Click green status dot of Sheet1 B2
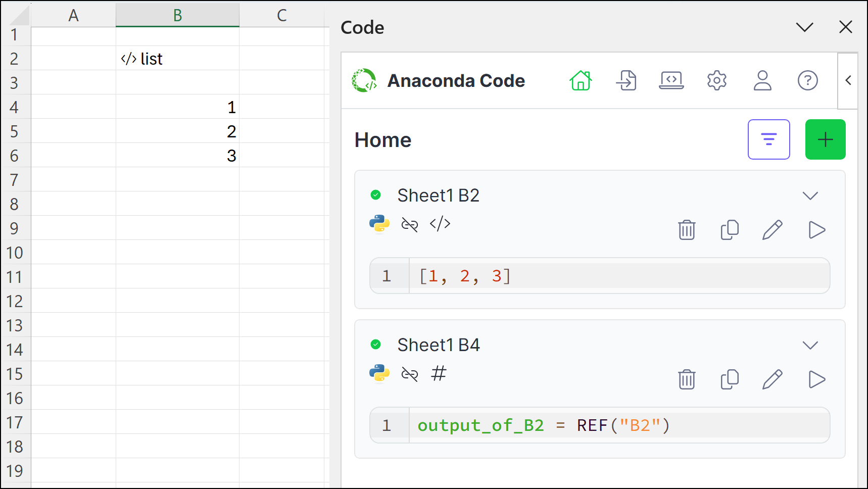Screen dimensions: 868x489 coord(375,195)
